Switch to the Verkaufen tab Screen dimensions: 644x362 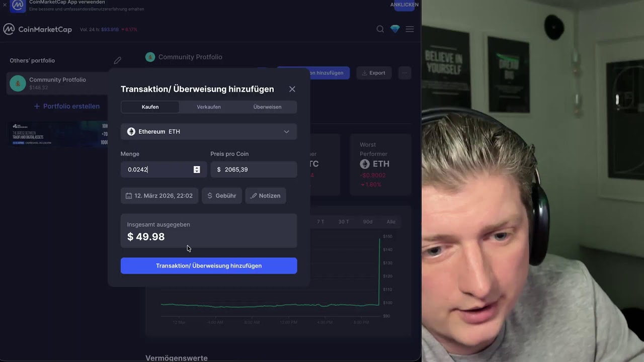click(209, 107)
